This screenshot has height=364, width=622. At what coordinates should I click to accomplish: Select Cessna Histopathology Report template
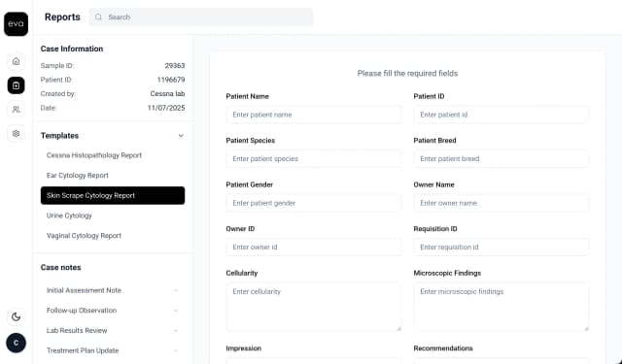[x=113, y=155]
